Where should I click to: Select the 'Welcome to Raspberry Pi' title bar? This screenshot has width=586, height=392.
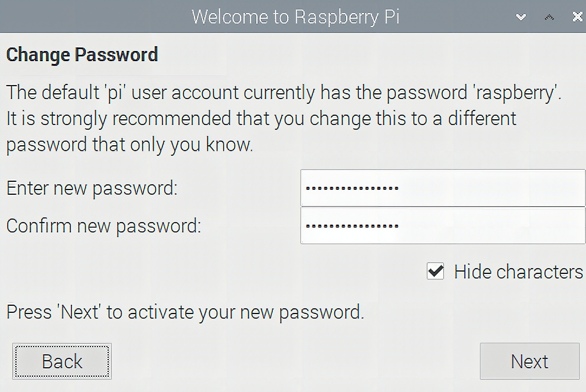(x=295, y=17)
